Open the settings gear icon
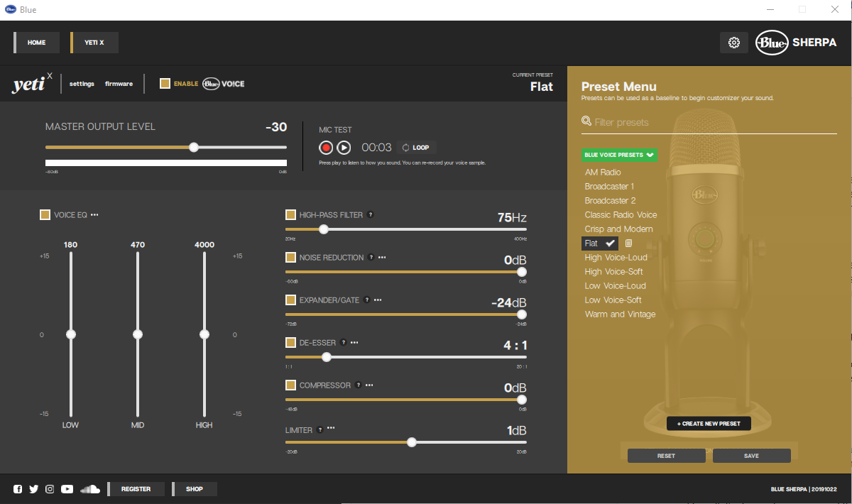 [x=733, y=43]
